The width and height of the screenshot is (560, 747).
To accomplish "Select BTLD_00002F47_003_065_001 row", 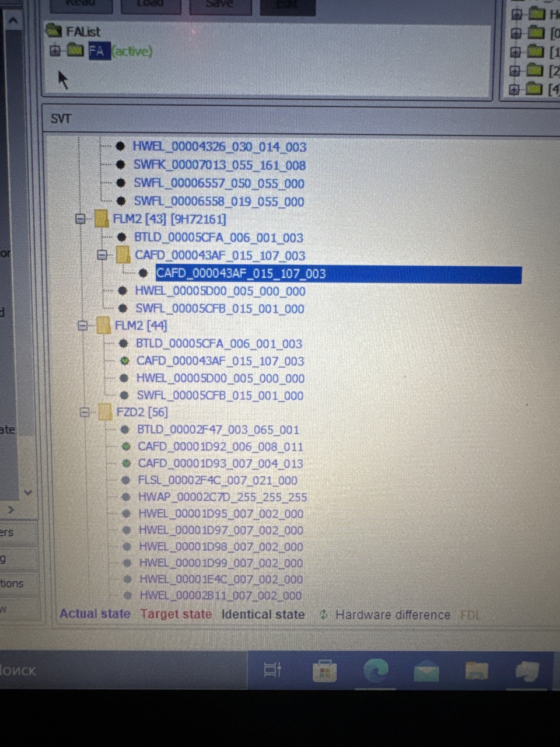I will (x=218, y=430).
